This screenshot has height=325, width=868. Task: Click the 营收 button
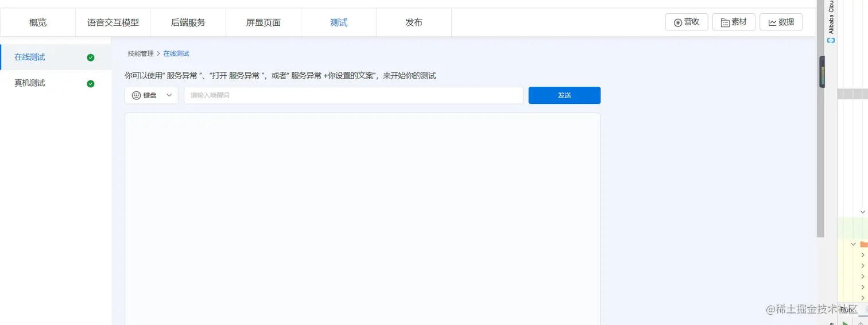[687, 22]
